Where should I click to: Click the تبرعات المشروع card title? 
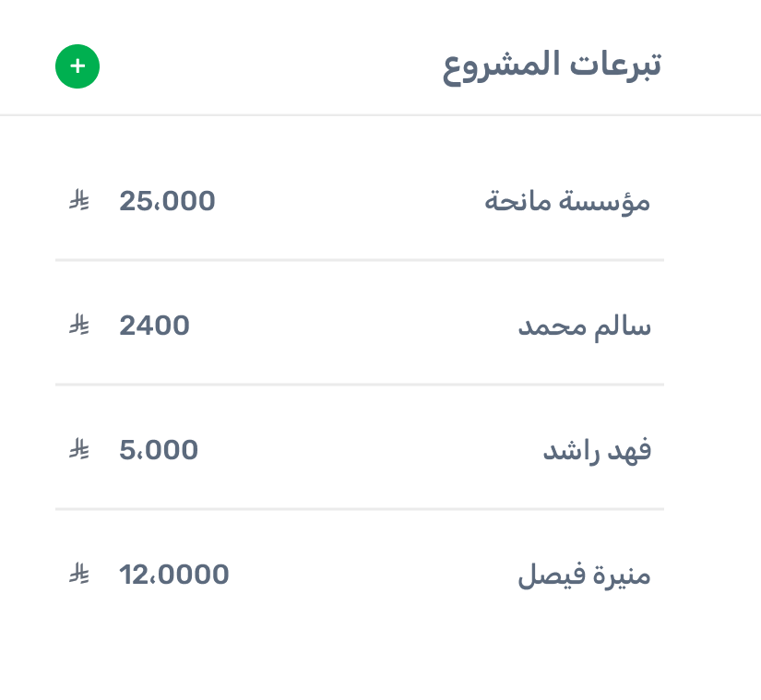pyautogui.click(x=552, y=66)
